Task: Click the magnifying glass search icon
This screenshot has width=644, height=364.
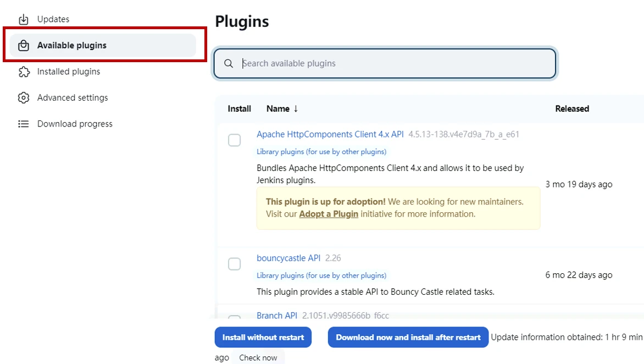Action: click(x=229, y=64)
